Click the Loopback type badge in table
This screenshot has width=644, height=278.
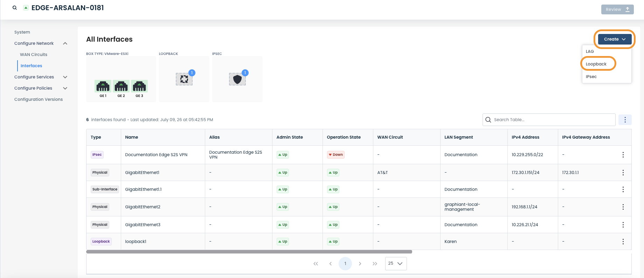click(x=101, y=242)
